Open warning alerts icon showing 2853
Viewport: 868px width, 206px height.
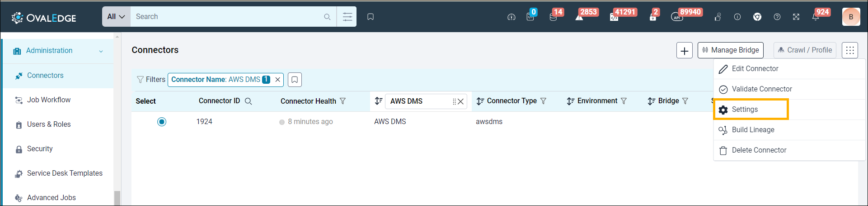[579, 17]
